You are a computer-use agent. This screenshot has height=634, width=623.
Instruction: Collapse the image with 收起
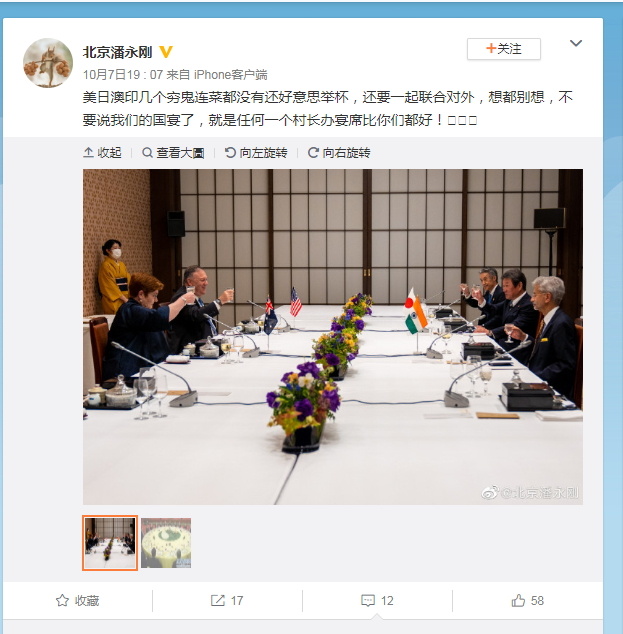[x=102, y=153]
